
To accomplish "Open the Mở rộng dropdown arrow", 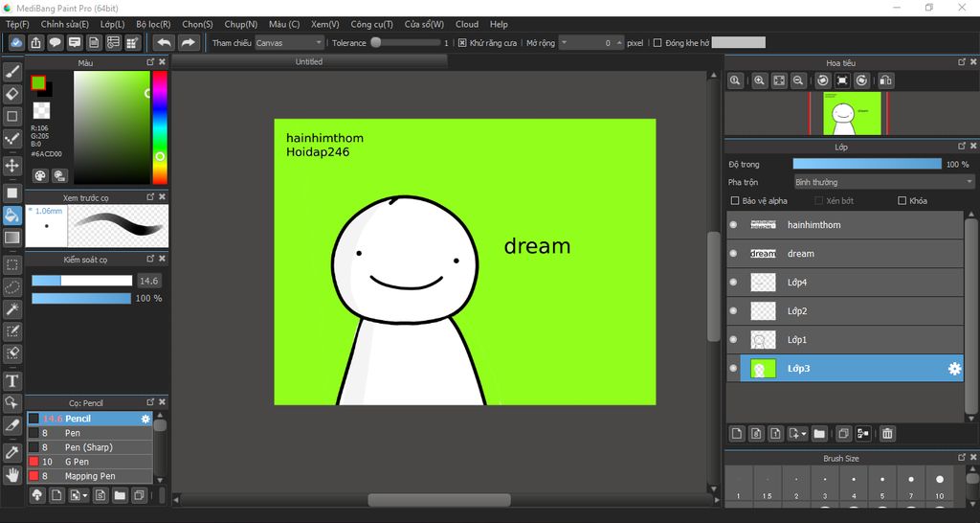I will [x=564, y=42].
